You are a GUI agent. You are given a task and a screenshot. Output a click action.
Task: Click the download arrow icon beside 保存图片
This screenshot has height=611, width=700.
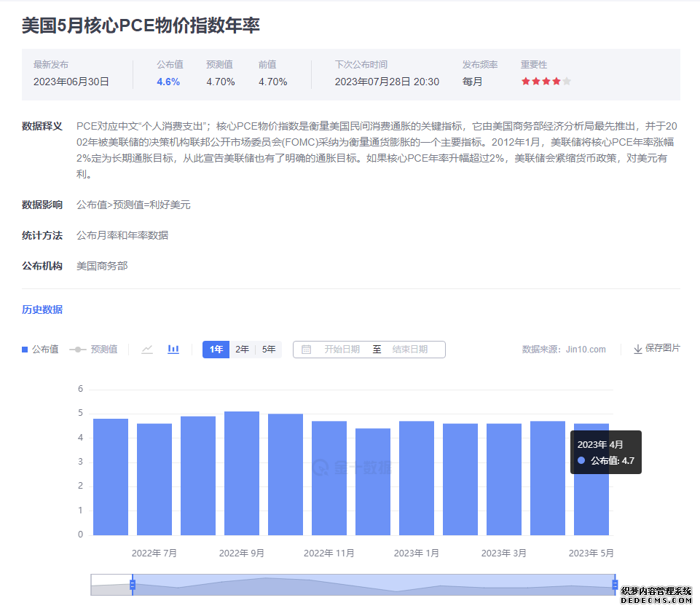pos(638,349)
